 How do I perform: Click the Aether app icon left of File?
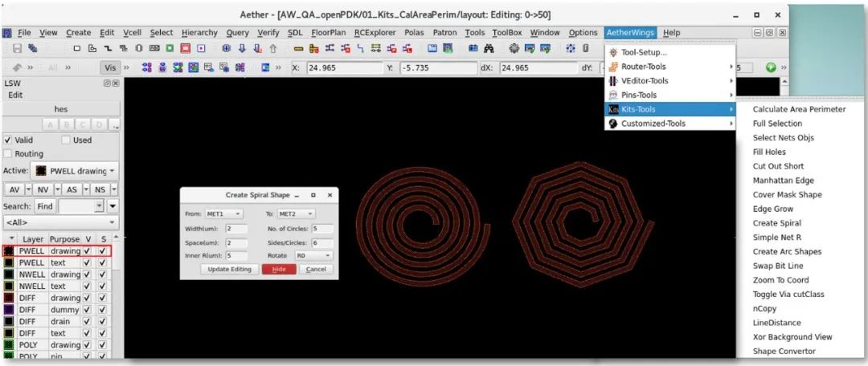(6, 33)
